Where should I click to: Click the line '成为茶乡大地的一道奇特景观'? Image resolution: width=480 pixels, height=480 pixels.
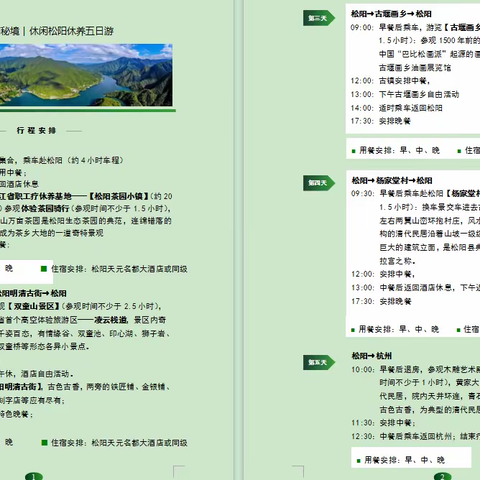point(52,233)
